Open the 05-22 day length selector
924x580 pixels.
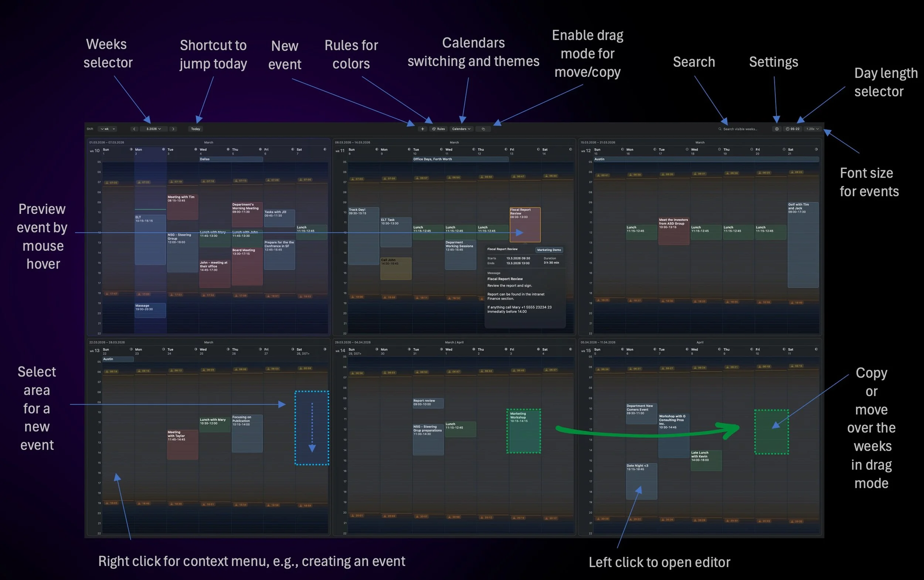(794, 129)
